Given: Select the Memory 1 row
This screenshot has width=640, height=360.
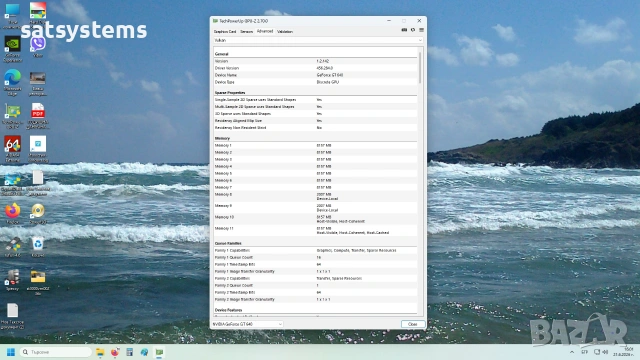Looking at the screenshot, I should pyautogui.click(x=316, y=145).
